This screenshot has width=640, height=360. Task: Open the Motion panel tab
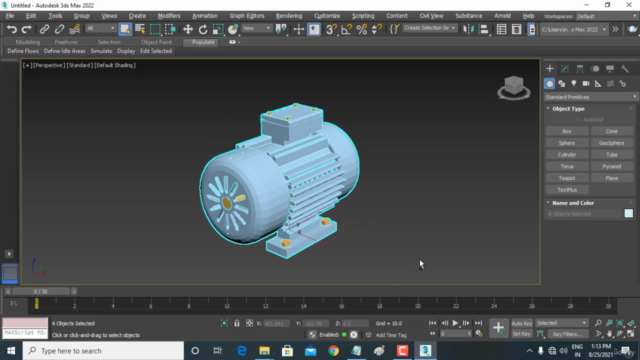(595, 69)
